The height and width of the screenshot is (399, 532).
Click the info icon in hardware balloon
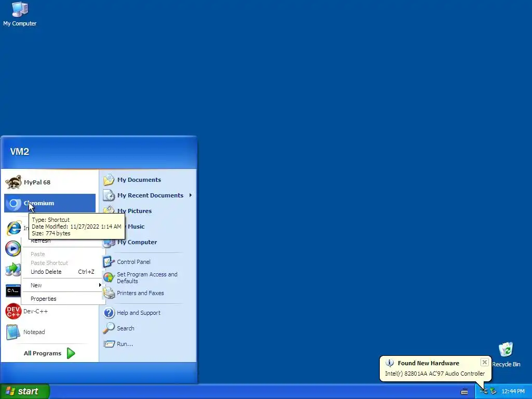(390, 363)
